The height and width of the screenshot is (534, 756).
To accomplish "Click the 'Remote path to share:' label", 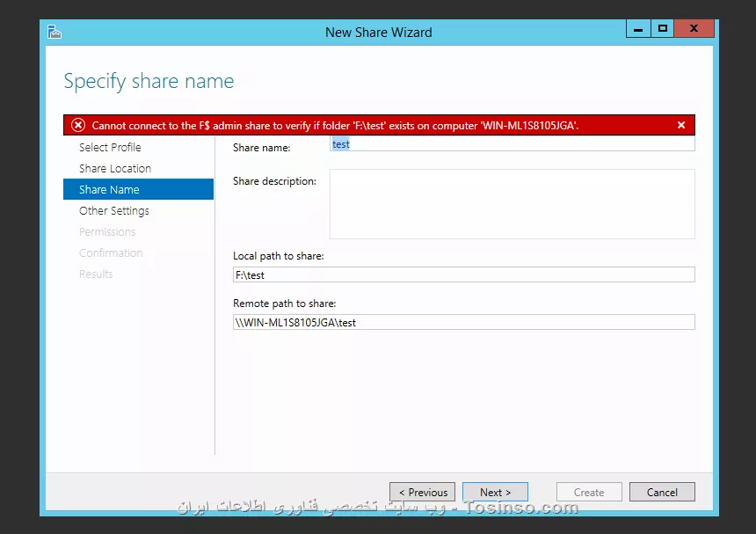I will point(285,304).
